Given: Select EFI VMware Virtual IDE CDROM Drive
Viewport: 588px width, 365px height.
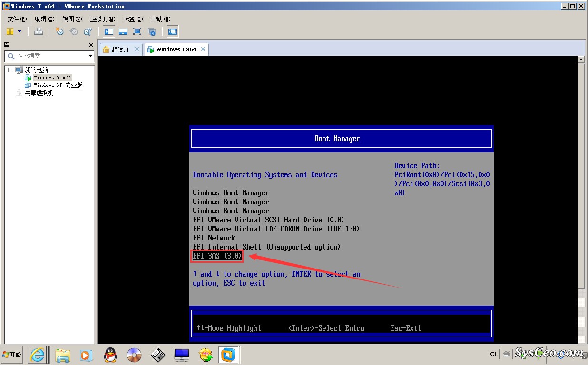Looking at the screenshot, I should (x=276, y=229).
